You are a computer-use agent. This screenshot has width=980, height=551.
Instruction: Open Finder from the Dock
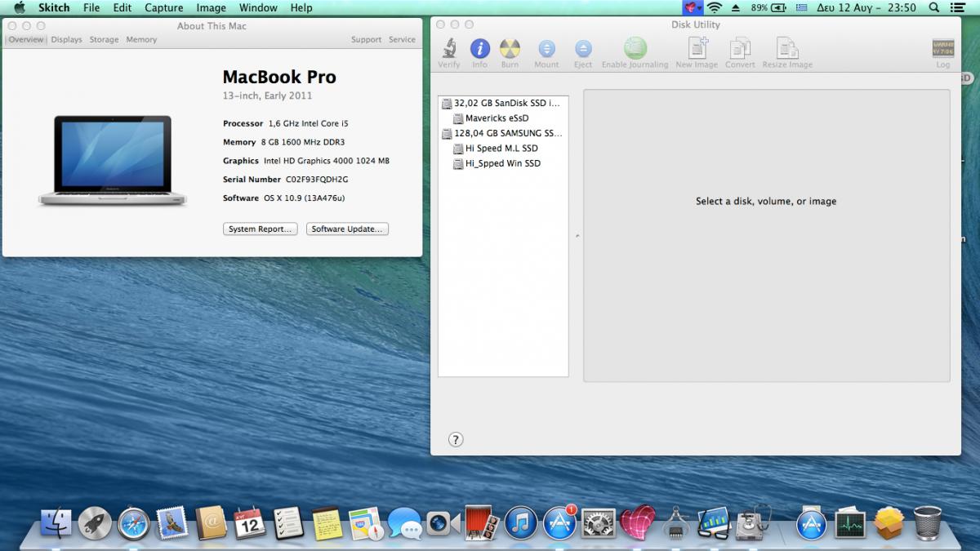(56, 523)
